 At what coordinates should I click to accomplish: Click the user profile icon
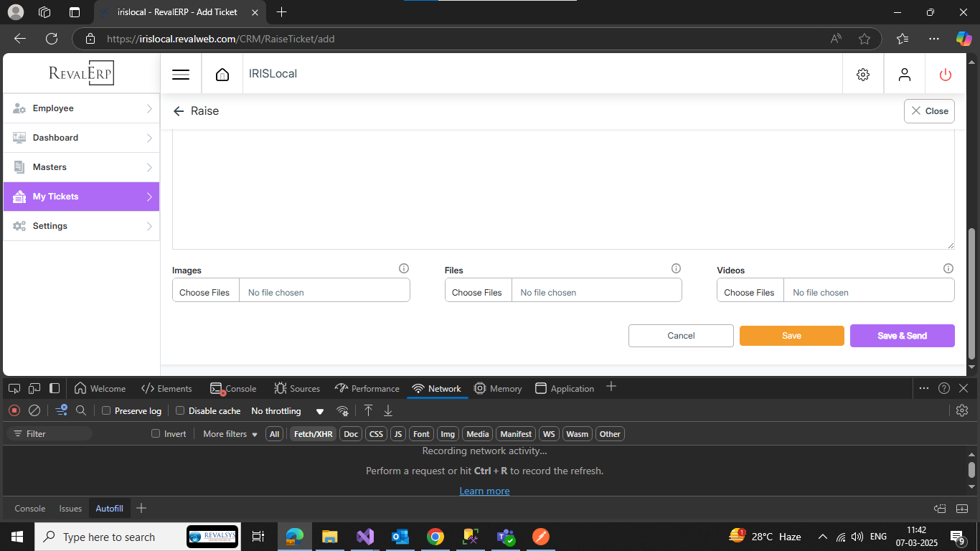[905, 75]
